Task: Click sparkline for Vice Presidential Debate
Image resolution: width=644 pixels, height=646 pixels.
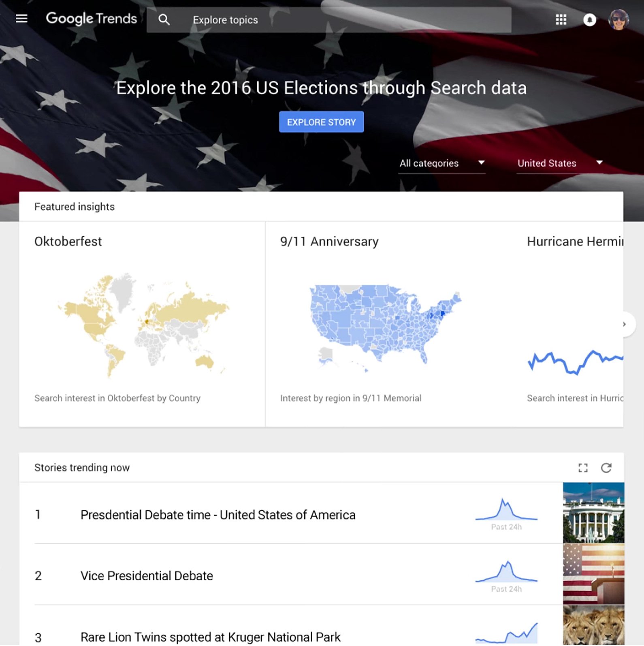Action: pos(506,571)
